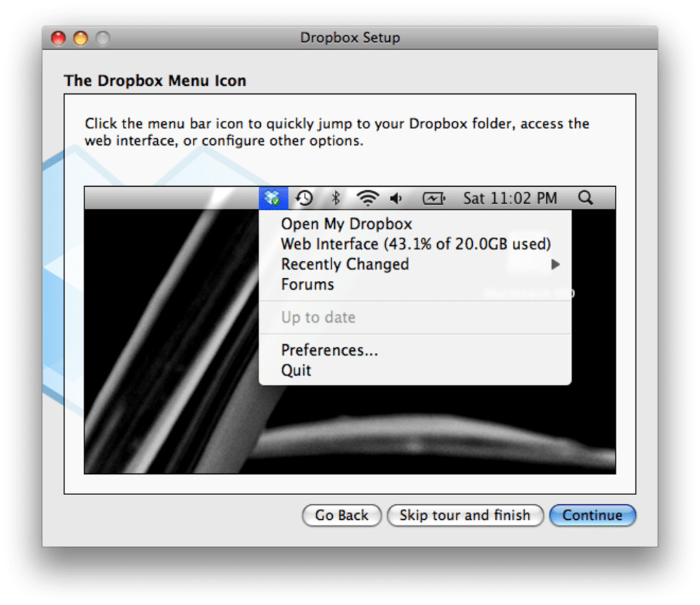Open the Recently Changed submenu
Viewport: 700px width, 605px height.
pyautogui.click(x=415, y=264)
